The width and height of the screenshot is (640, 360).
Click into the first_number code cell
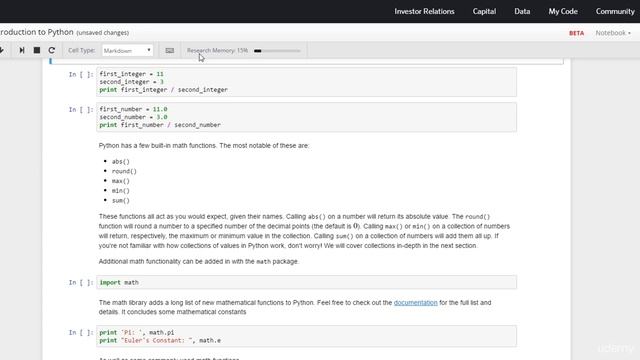pyautogui.click(x=307, y=117)
